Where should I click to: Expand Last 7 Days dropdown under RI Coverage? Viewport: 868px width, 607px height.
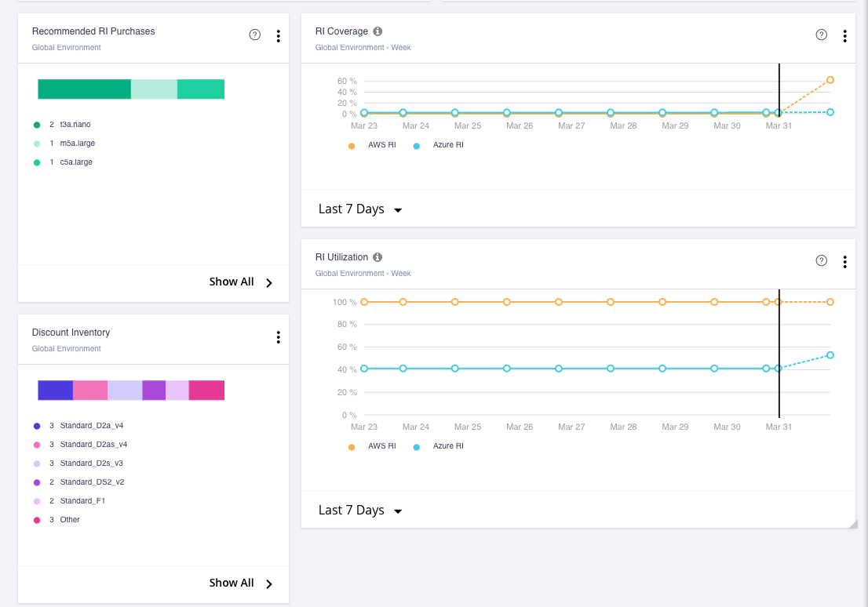360,209
